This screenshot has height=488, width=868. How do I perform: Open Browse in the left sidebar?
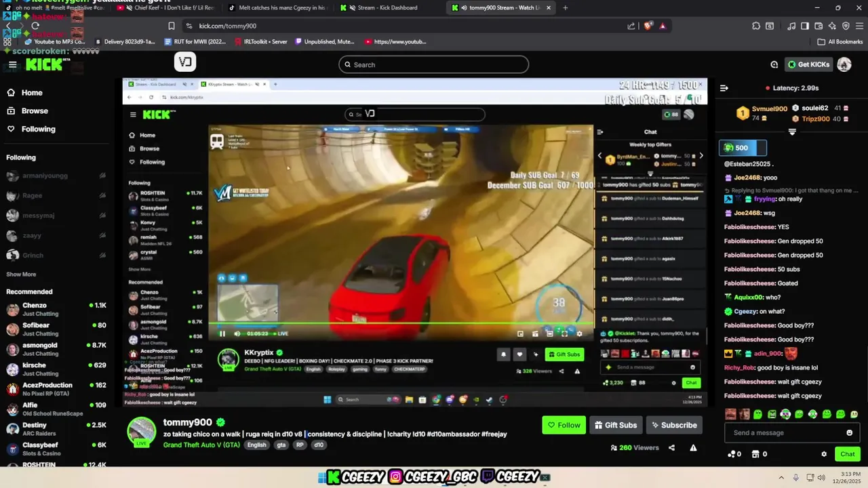click(x=35, y=111)
